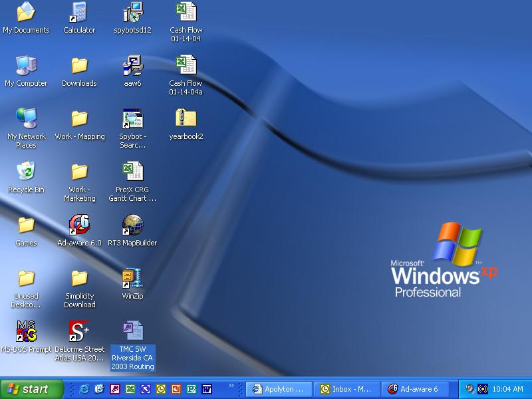Expand the Quick Launch overflow chevron

pos(231,385)
